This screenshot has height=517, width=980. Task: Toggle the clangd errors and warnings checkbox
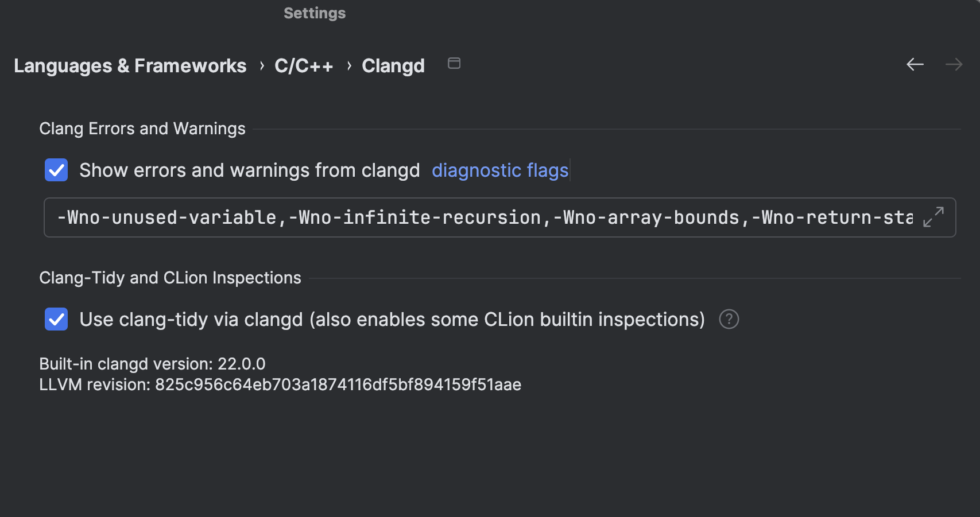tap(56, 170)
